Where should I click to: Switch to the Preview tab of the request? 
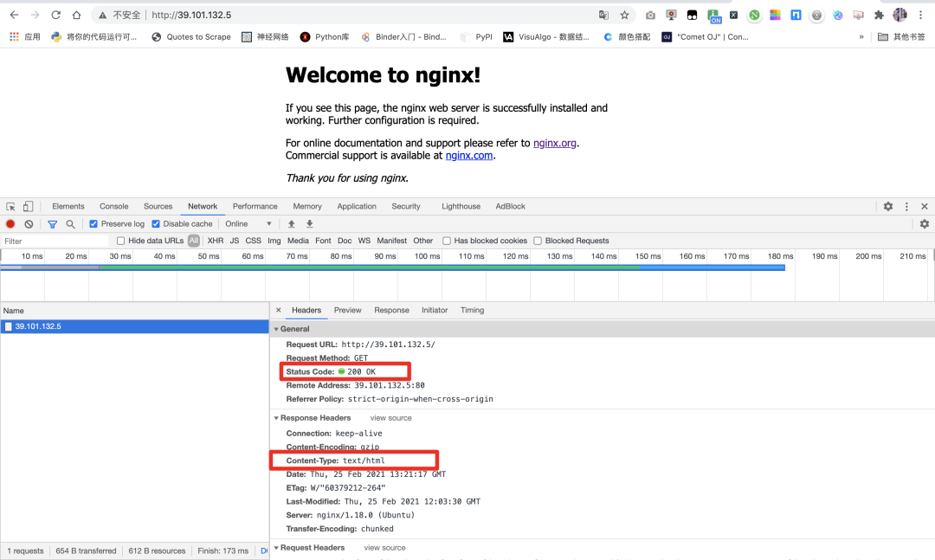click(x=348, y=310)
